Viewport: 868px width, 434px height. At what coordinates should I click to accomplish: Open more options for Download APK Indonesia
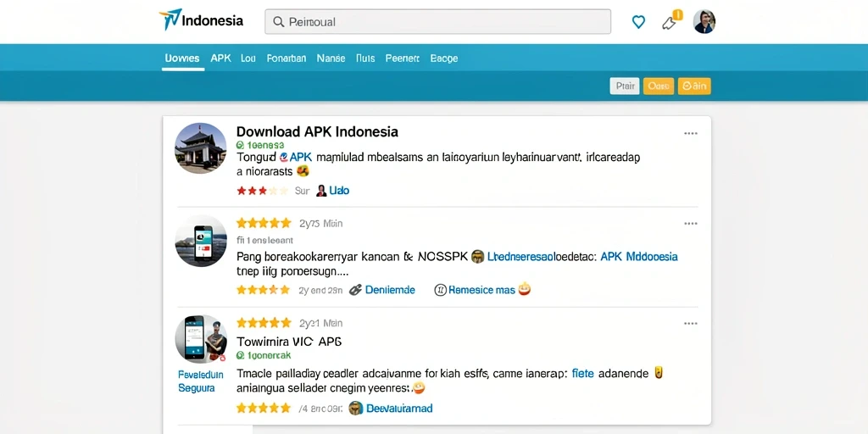(690, 133)
